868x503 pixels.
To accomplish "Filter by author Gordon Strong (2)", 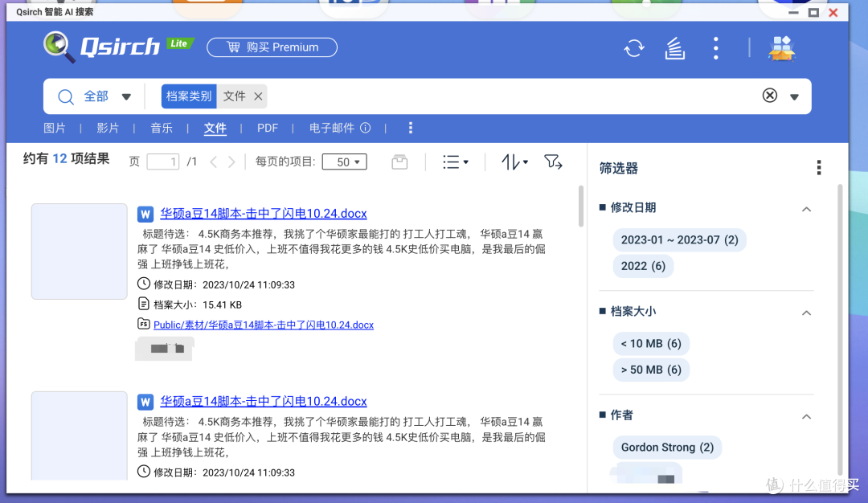I will (x=667, y=447).
